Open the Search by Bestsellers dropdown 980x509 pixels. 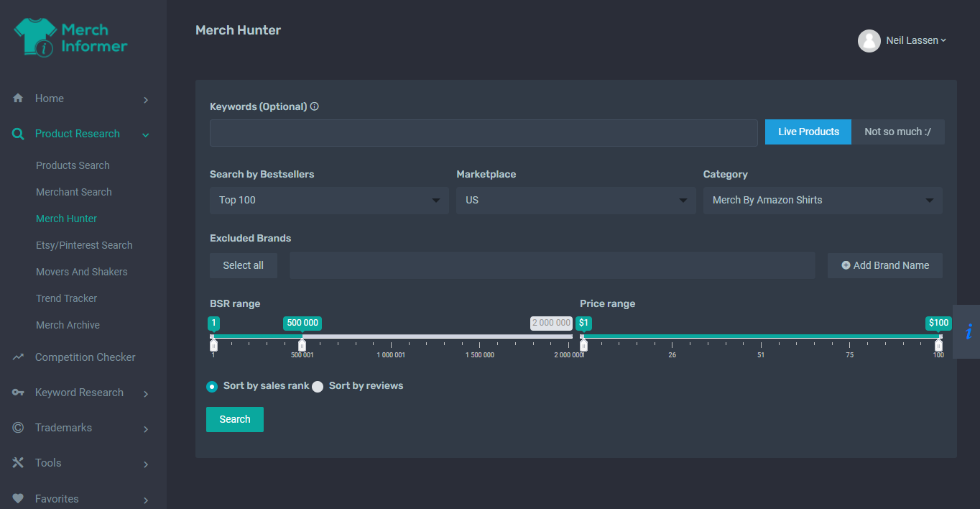point(329,200)
